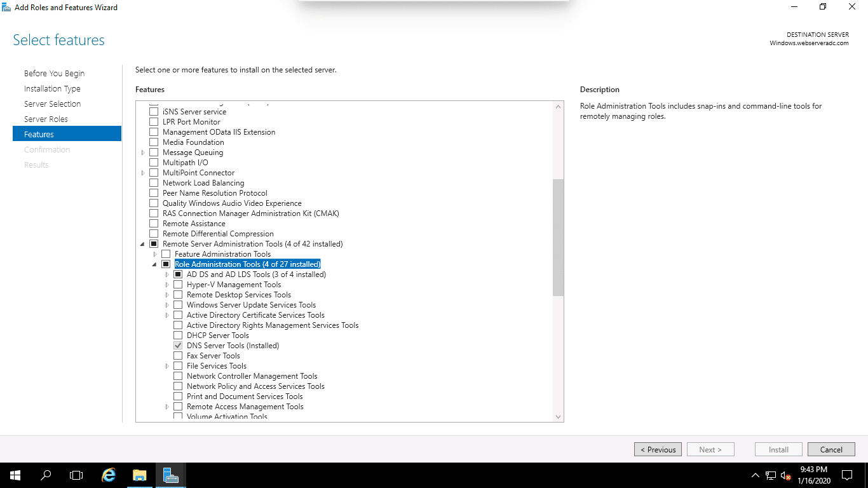The width and height of the screenshot is (868, 488).
Task: Go to the Server Roles step
Action: point(46,119)
